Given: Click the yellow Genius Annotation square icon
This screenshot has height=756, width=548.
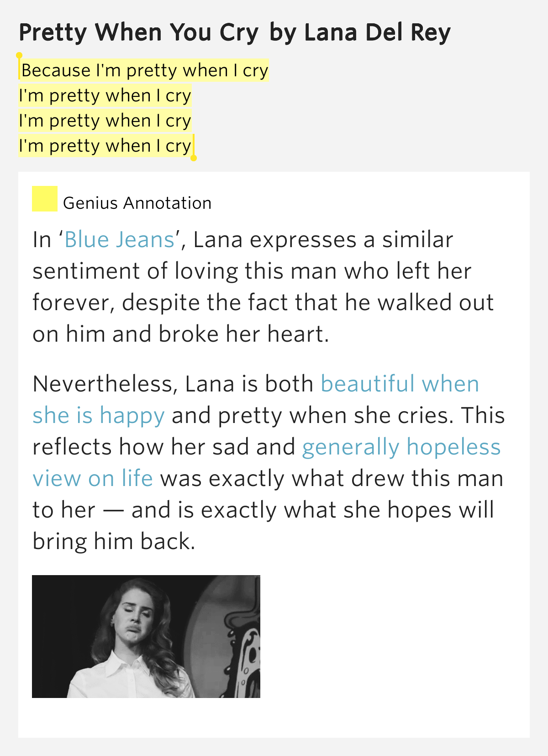Looking at the screenshot, I should [45, 199].
